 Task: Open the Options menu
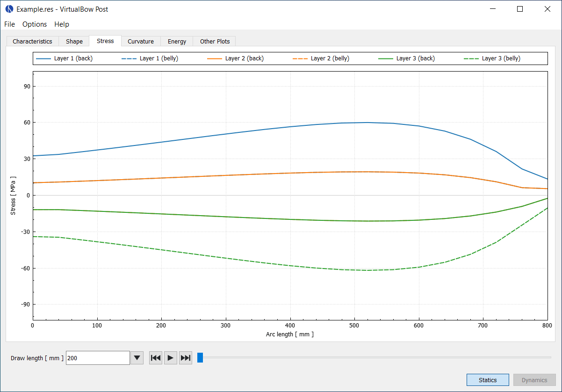coord(34,24)
